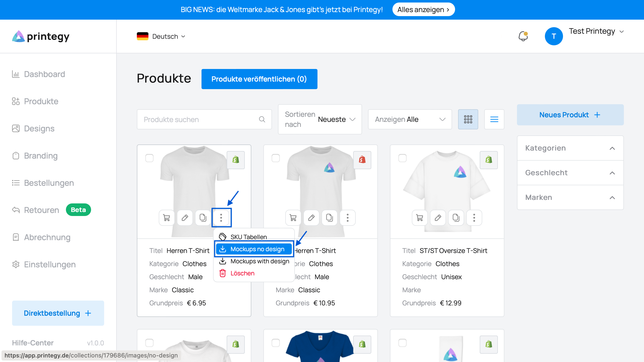Open Abrechnung in sidebar

(x=41, y=237)
